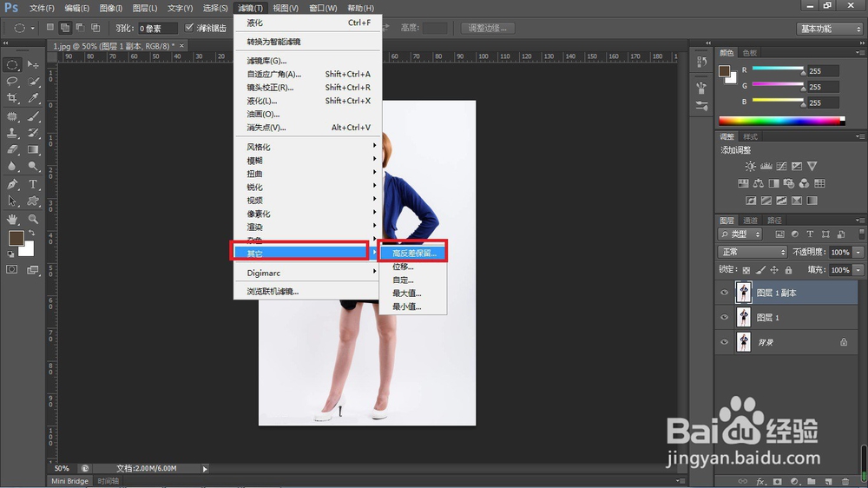Add Brightness/Contrast adjustment icon

point(750,166)
